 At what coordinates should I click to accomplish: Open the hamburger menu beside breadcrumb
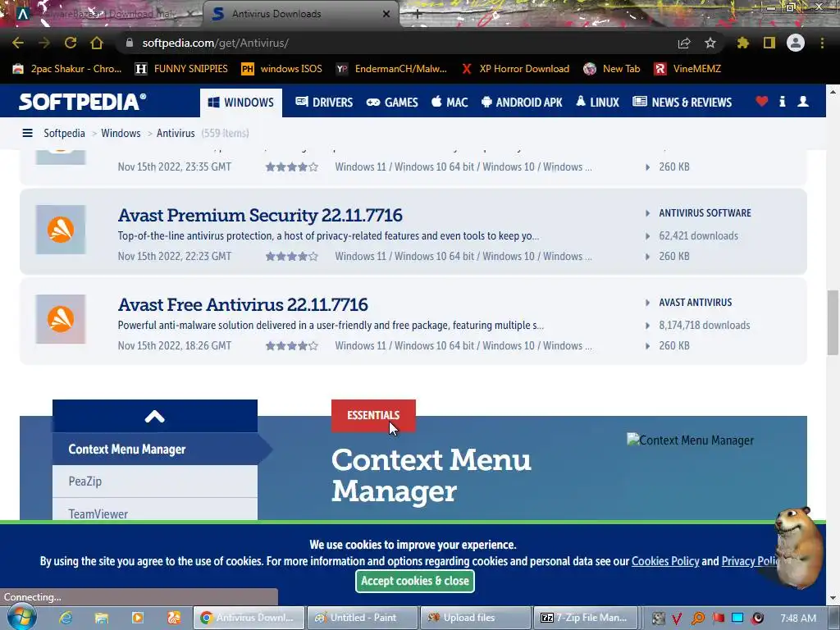pos(27,133)
